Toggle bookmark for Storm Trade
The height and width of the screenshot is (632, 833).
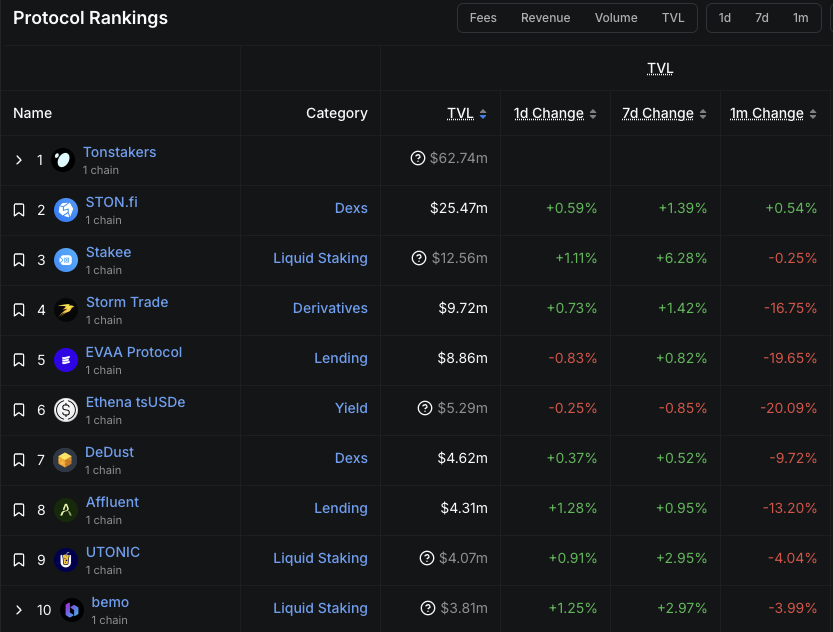(x=19, y=310)
